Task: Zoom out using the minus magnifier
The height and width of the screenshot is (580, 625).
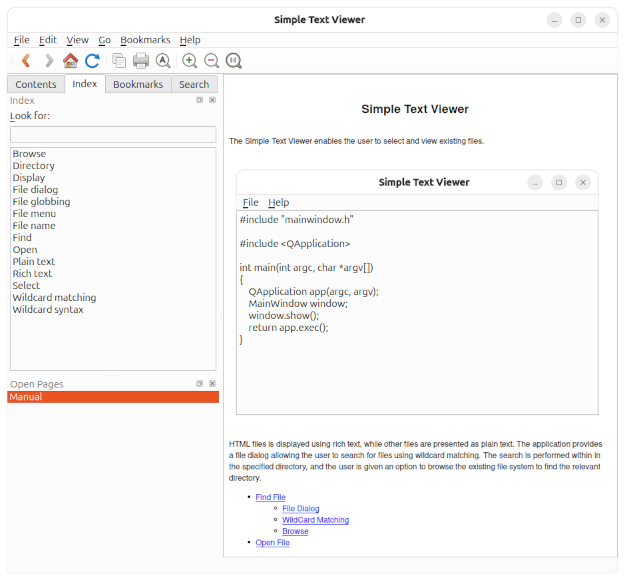Action: click(212, 61)
